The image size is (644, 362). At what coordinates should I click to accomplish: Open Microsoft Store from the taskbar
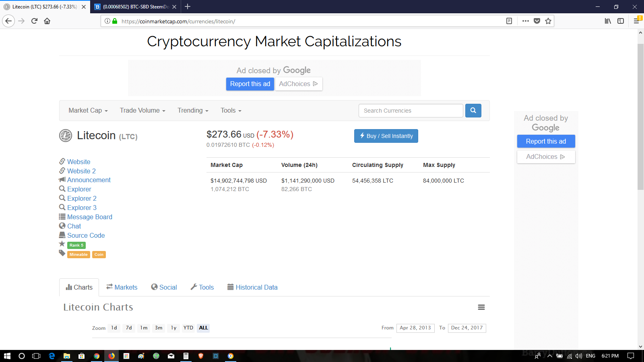coord(82,356)
